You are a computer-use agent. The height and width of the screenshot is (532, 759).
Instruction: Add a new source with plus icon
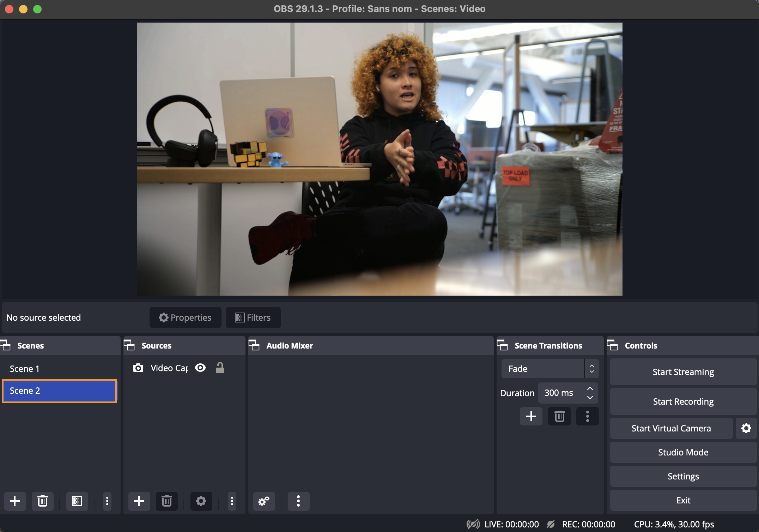coord(139,501)
